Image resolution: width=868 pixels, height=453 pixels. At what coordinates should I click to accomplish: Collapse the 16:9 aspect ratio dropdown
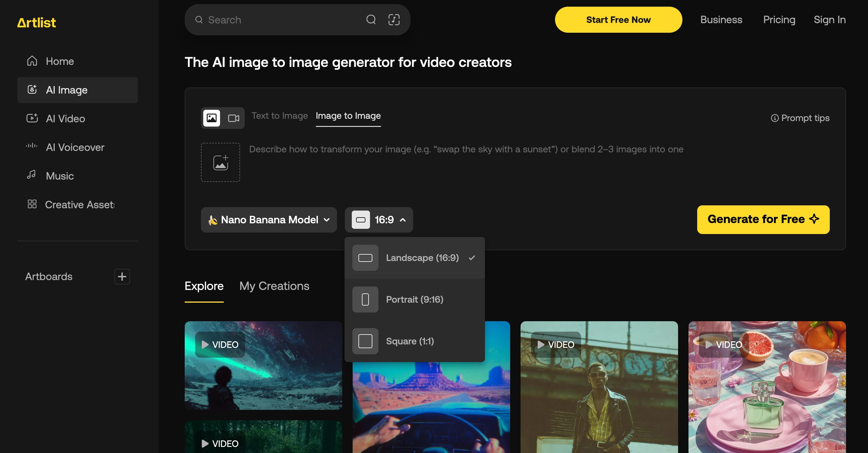point(379,220)
